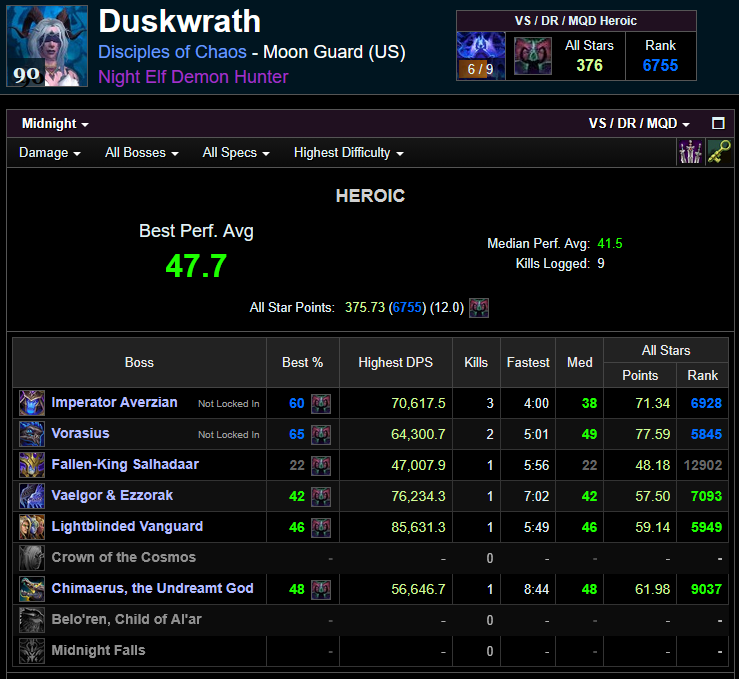
Task: Open the Imperator Averzian boss link
Action: tap(114, 402)
